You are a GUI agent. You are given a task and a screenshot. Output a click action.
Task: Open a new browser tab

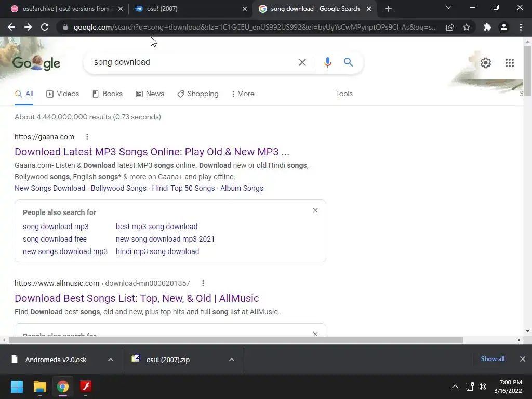tap(389, 9)
